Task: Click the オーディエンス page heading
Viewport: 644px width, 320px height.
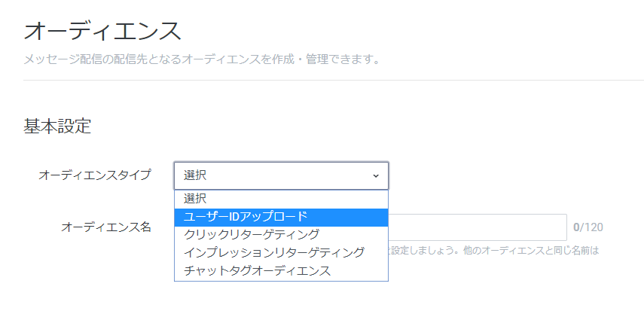Action: 102,31
